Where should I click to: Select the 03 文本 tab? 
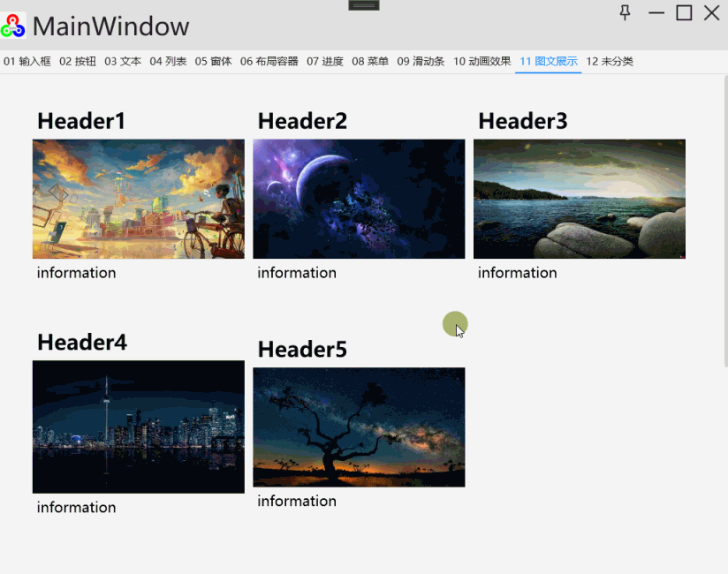coord(122,61)
